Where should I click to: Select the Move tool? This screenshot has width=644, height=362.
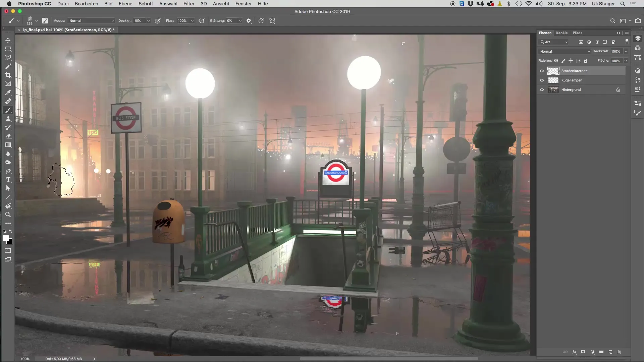pyautogui.click(x=8, y=40)
